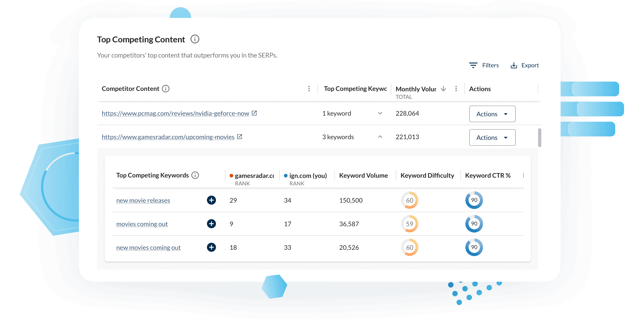Open Competitor Content column options menu
Viewport: 644px width, 325px height.
click(x=309, y=89)
